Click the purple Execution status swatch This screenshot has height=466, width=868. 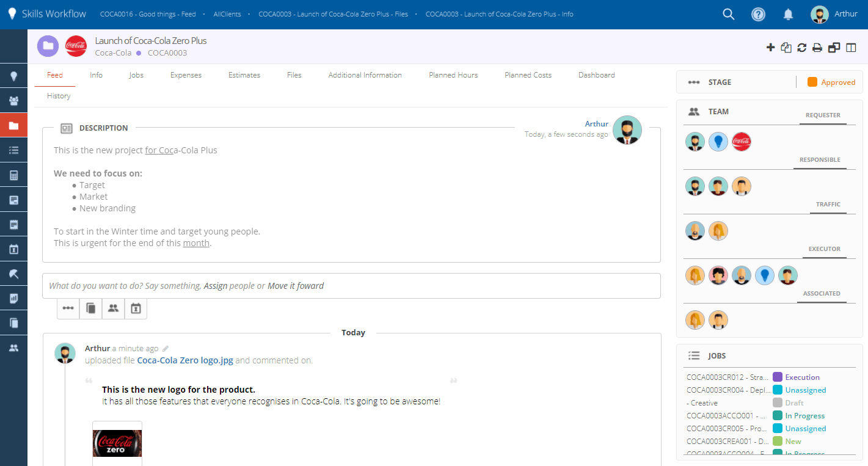(x=778, y=377)
